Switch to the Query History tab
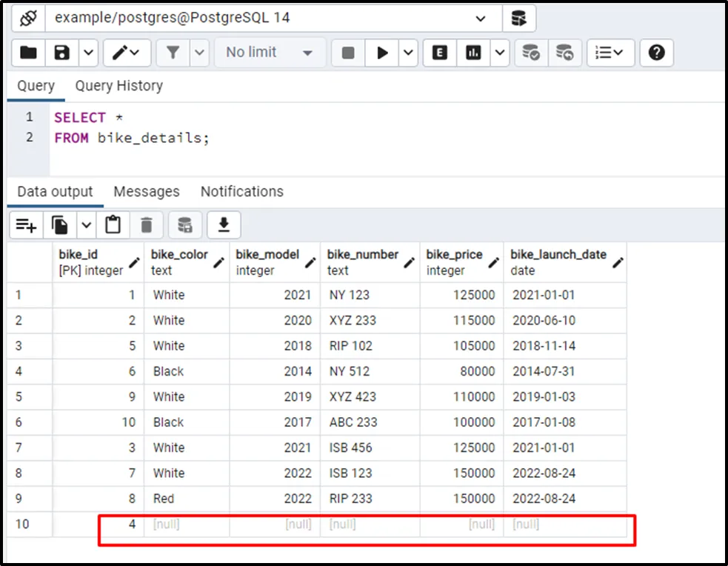Viewport: 728px width, 566px height. coord(118,86)
